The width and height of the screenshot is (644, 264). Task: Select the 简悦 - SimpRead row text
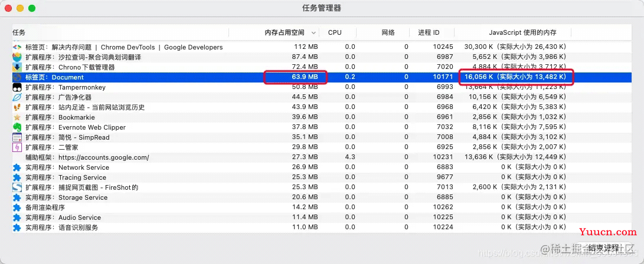pos(67,137)
